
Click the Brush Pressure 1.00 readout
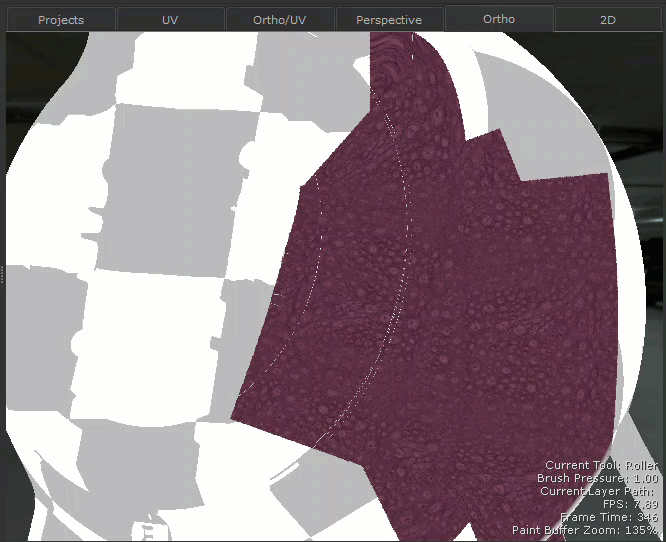[597, 478]
